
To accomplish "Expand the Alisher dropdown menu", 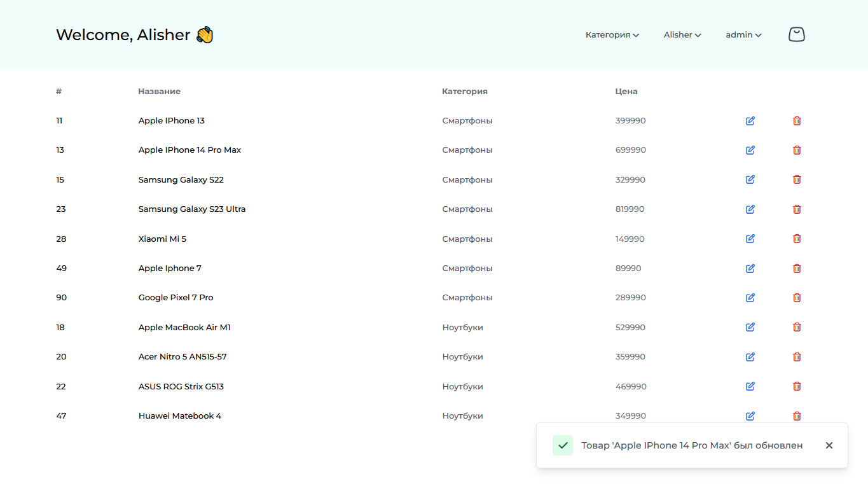I will (x=682, y=35).
